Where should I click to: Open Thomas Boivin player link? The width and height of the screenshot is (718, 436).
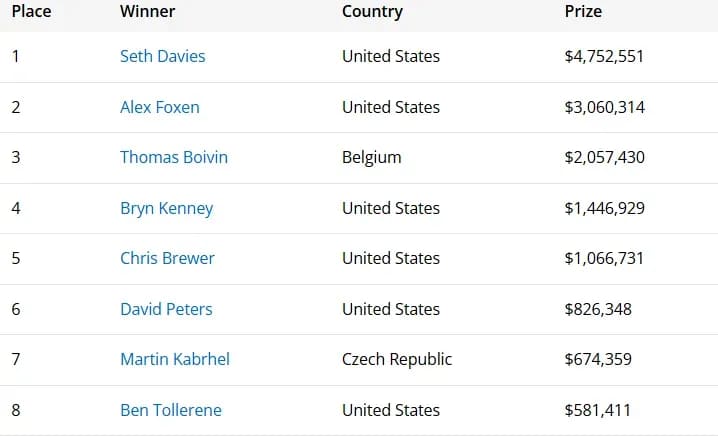click(x=174, y=158)
